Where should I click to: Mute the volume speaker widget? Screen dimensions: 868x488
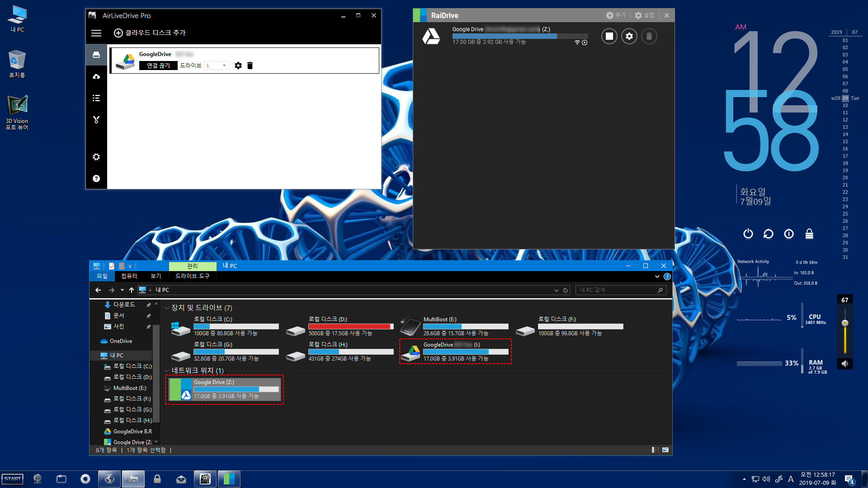pyautogui.click(x=844, y=364)
